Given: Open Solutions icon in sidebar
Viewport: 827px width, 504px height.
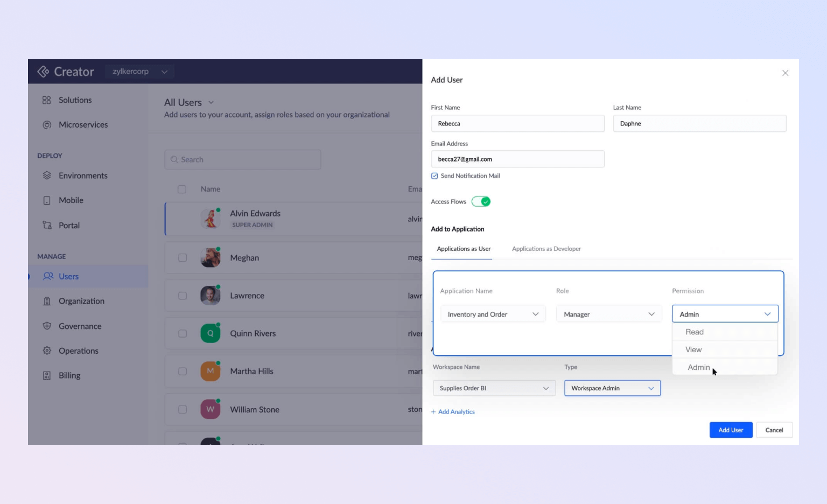Looking at the screenshot, I should coord(47,100).
